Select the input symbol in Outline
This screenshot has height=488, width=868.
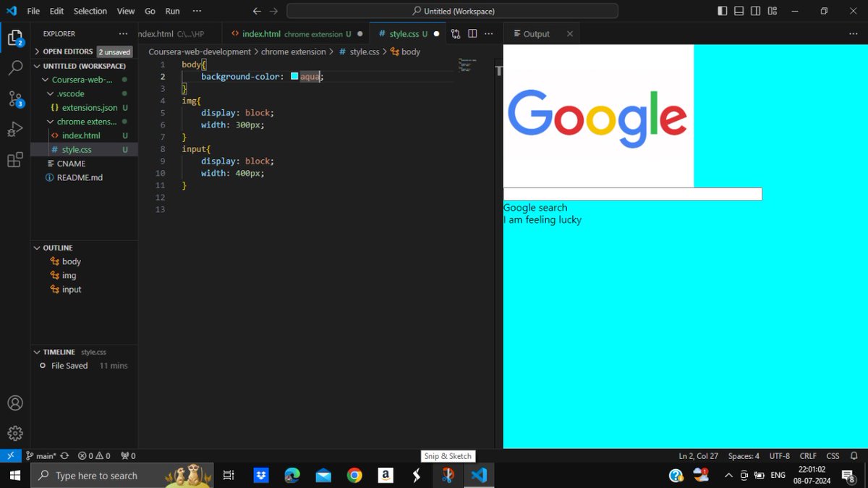coord(84,289)
